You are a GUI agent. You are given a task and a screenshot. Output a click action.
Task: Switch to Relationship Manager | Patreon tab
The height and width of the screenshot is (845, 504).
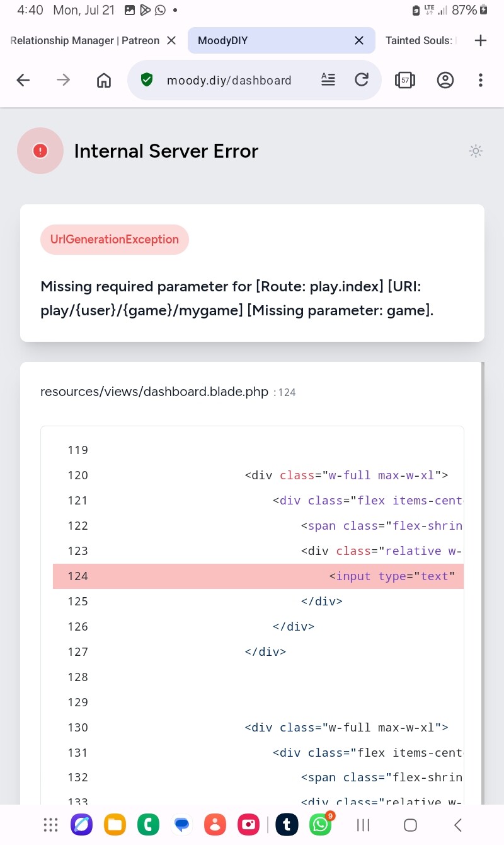pos(84,40)
